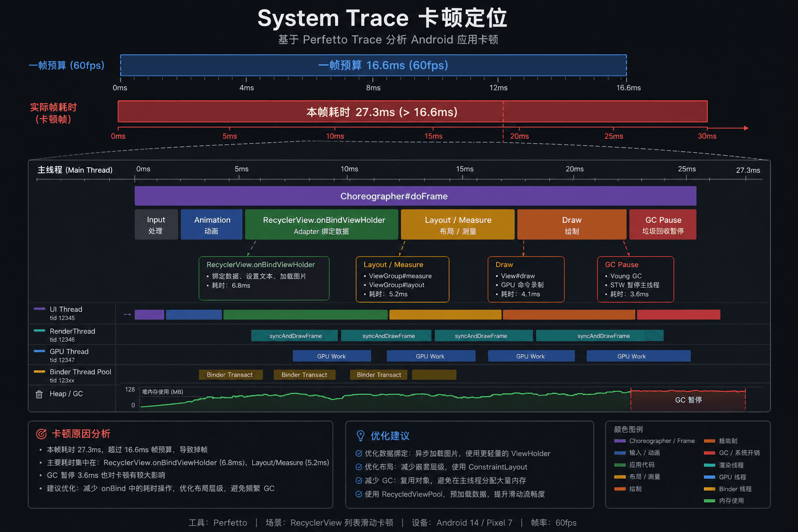Click the legend swatch for GPU 线程

click(x=710, y=477)
